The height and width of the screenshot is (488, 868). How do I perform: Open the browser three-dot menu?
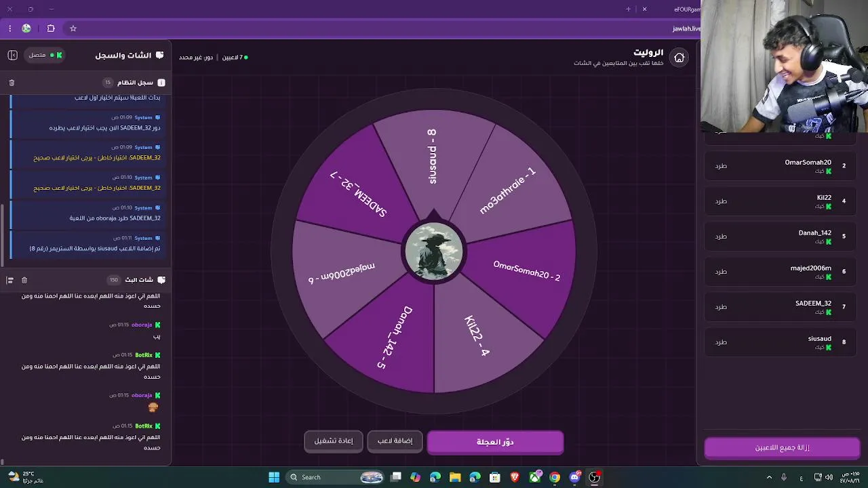(x=9, y=28)
